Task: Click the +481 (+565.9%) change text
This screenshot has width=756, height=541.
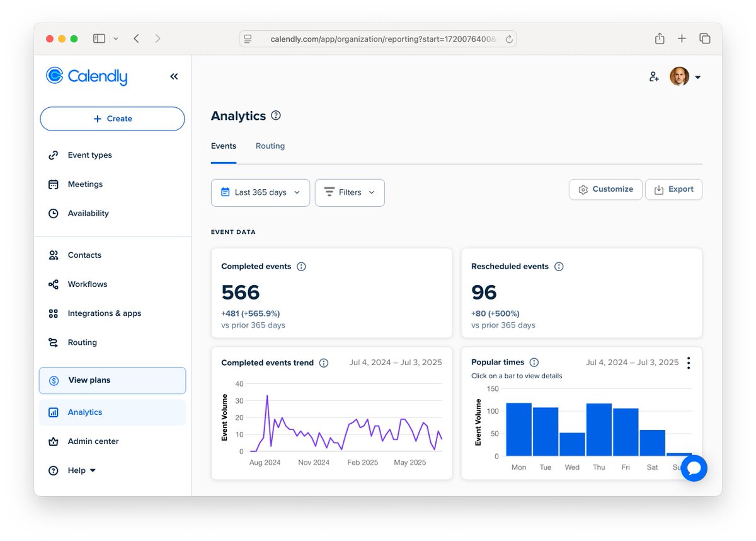Action: point(251,313)
